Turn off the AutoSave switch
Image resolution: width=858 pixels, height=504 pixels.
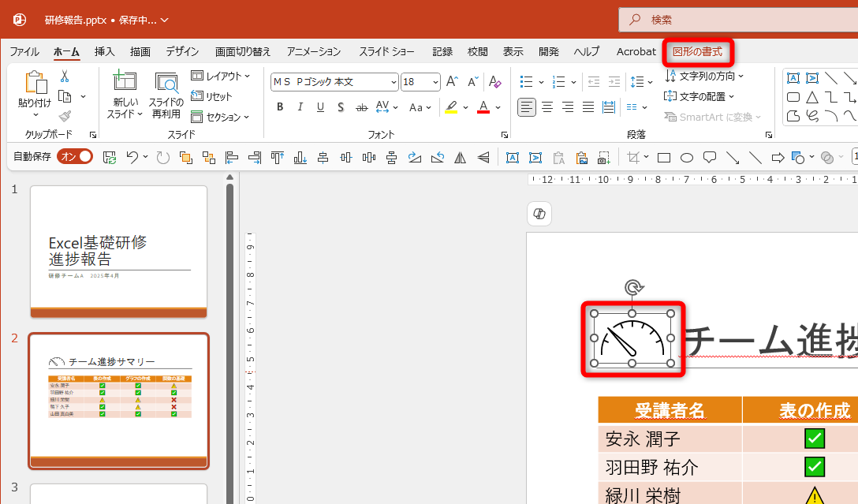[x=75, y=156]
